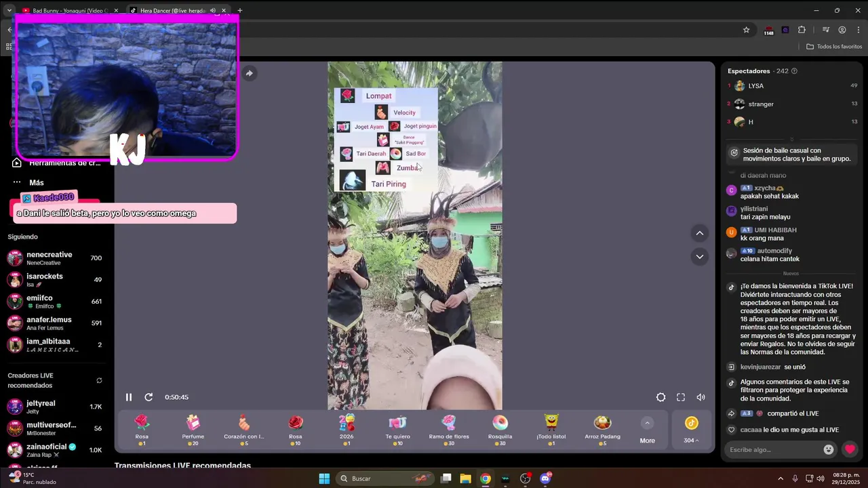Open Todos los favoritos bookmarks folder
Viewport: 868px width, 488px height.
pyautogui.click(x=834, y=47)
